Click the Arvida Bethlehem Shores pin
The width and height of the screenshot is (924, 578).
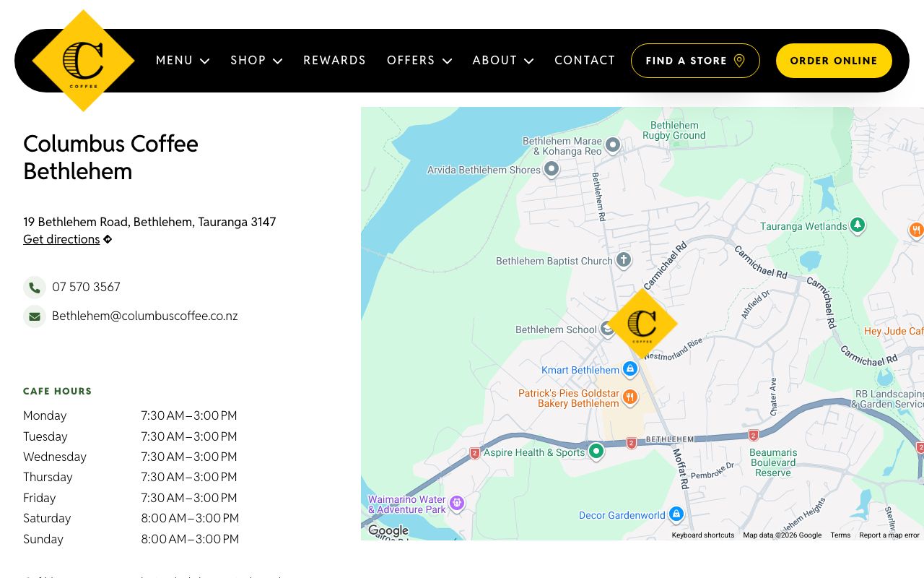click(552, 170)
